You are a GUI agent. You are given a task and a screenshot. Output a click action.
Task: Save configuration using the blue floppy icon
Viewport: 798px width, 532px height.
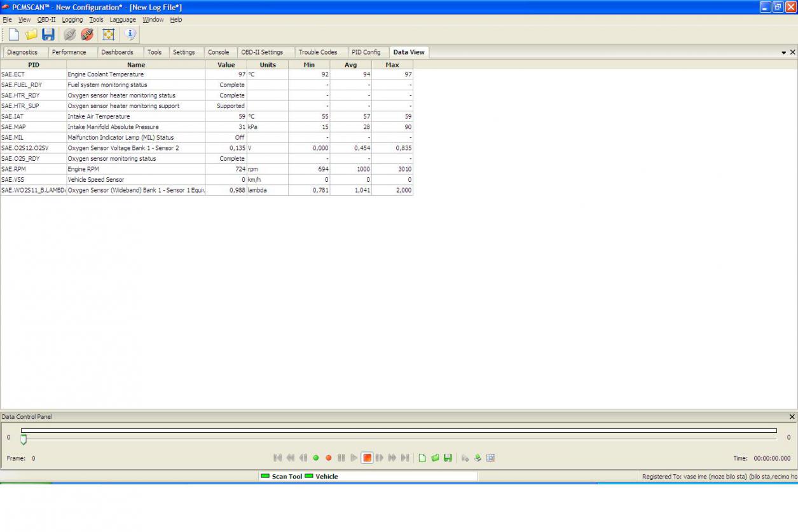(48, 35)
